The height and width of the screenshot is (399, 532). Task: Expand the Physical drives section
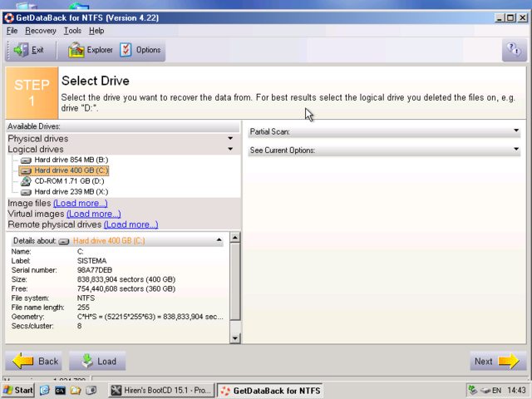coord(230,139)
